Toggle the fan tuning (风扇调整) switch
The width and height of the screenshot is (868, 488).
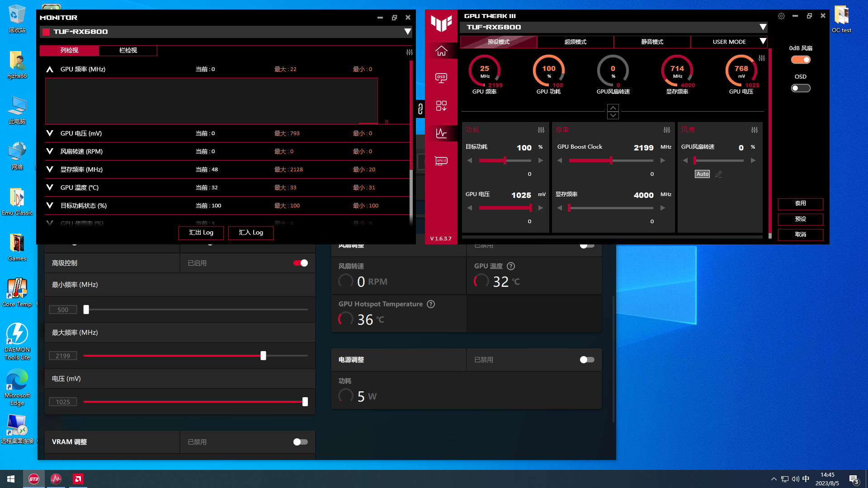point(587,245)
